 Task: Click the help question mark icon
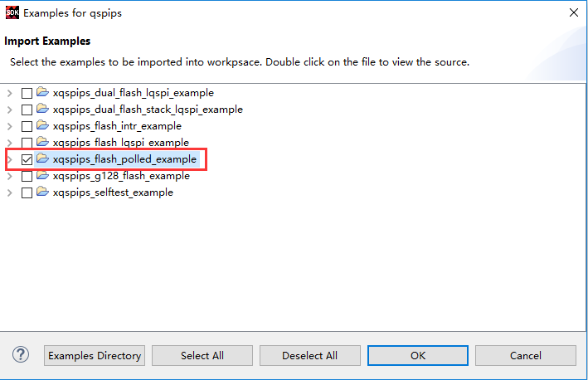click(x=21, y=354)
